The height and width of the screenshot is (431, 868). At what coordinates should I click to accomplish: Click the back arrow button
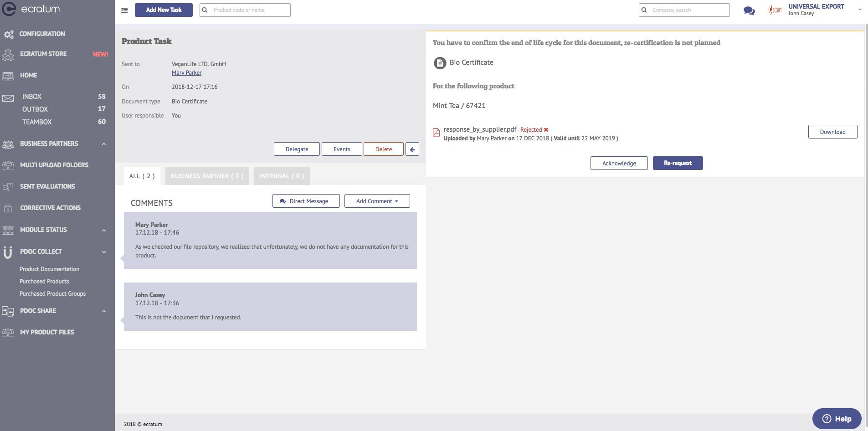[x=412, y=149]
